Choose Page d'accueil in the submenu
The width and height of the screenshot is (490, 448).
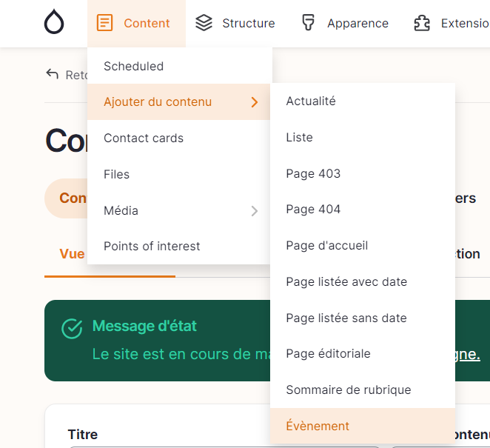click(x=326, y=246)
